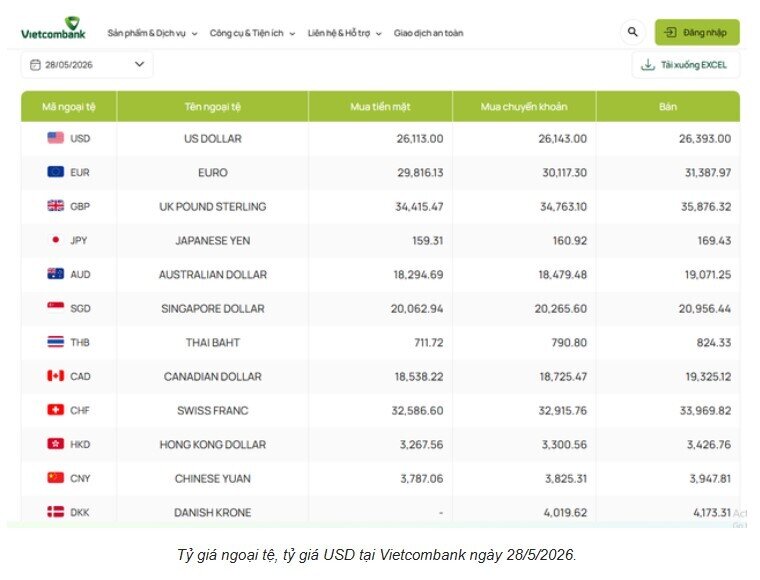
Task: Click the Tên ngoại tệ column header
Action: [x=212, y=107]
